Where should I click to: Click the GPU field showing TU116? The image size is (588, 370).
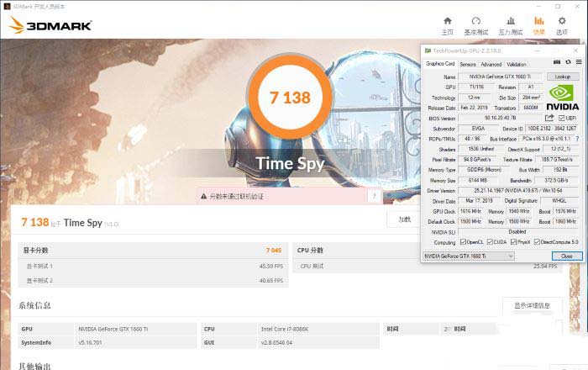click(x=476, y=87)
